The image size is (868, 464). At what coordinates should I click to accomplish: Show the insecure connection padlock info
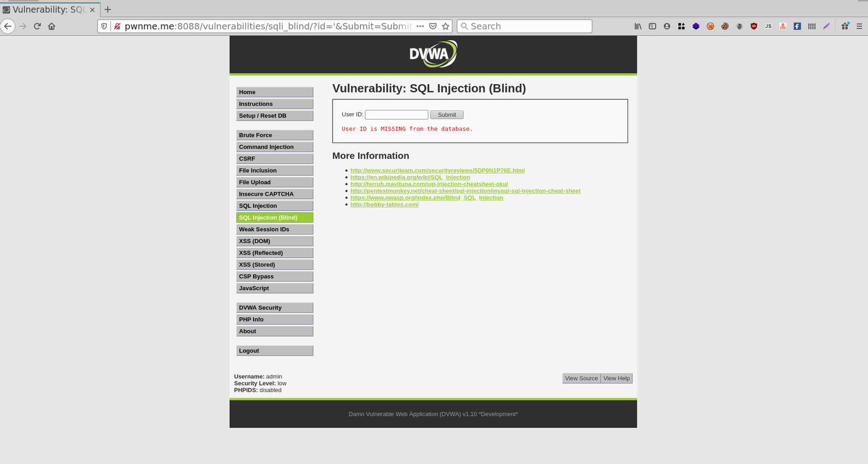pyautogui.click(x=117, y=26)
